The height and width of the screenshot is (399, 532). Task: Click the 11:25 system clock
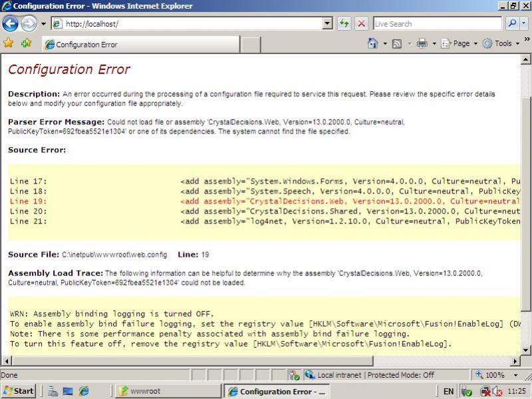click(x=517, y=391)
